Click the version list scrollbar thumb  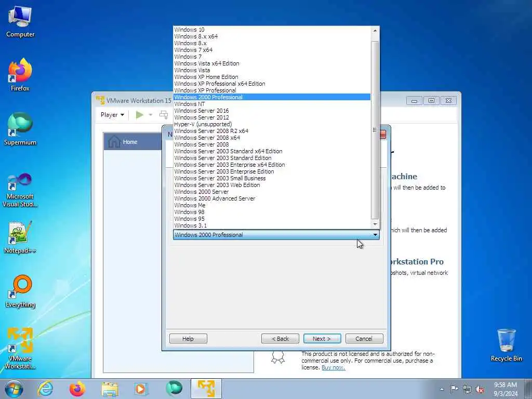(x=375, y=130)
